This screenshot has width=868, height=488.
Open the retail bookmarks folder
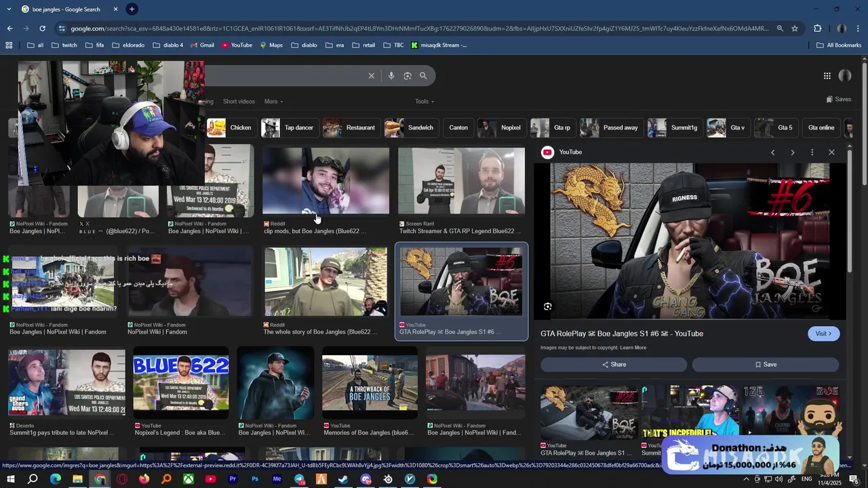point(363,45)
